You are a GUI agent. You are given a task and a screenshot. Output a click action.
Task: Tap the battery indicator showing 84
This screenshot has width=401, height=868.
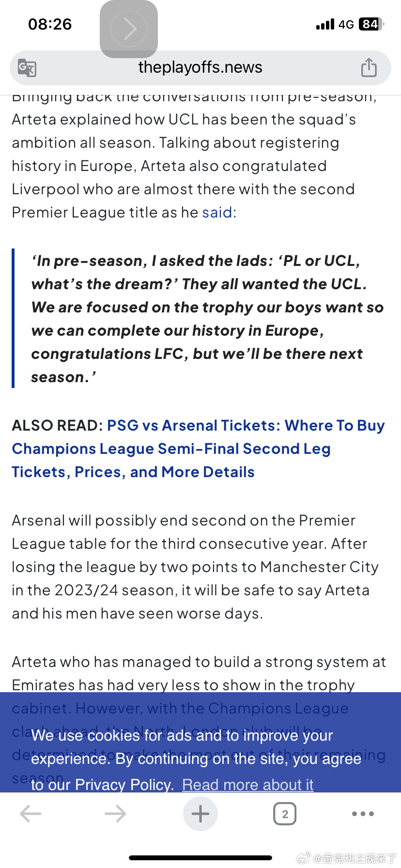pos(371,24)
